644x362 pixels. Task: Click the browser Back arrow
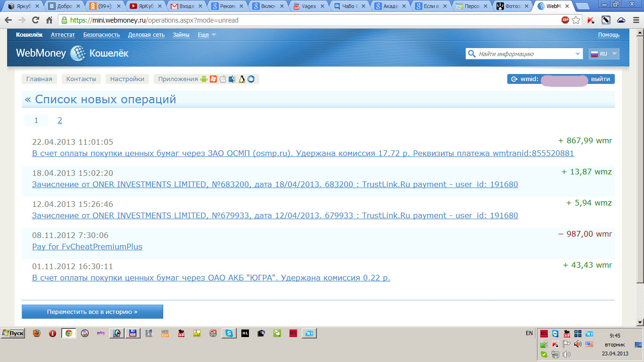click(8, 20)
